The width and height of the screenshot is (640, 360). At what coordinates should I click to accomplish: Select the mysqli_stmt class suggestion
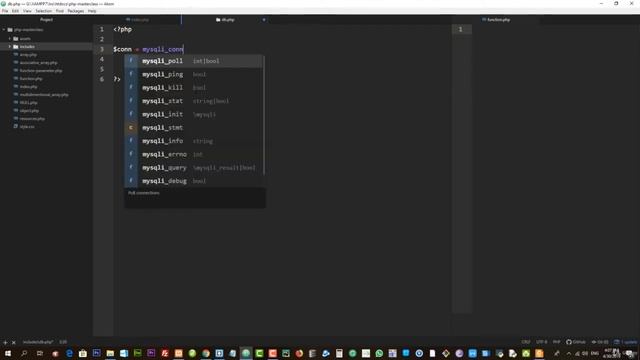point(194,127)
